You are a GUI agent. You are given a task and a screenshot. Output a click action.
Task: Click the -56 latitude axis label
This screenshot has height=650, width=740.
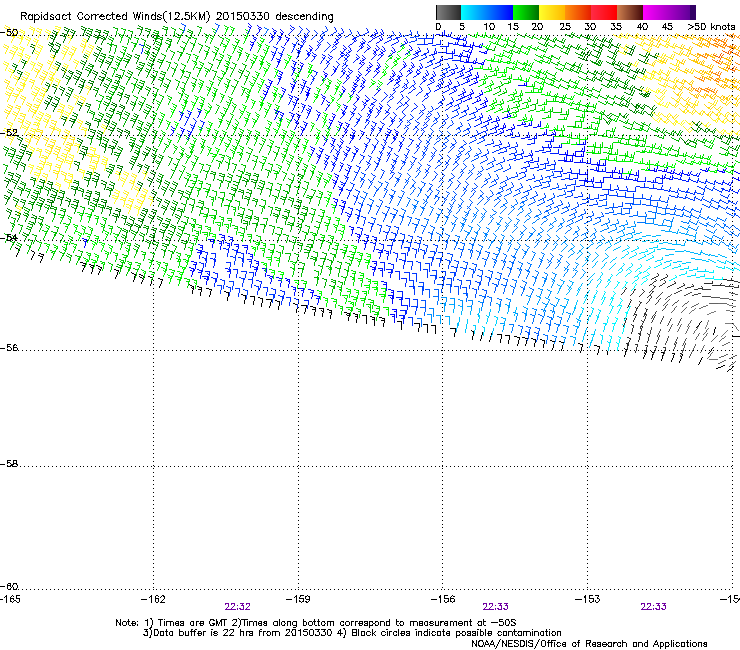pos(9,347)
